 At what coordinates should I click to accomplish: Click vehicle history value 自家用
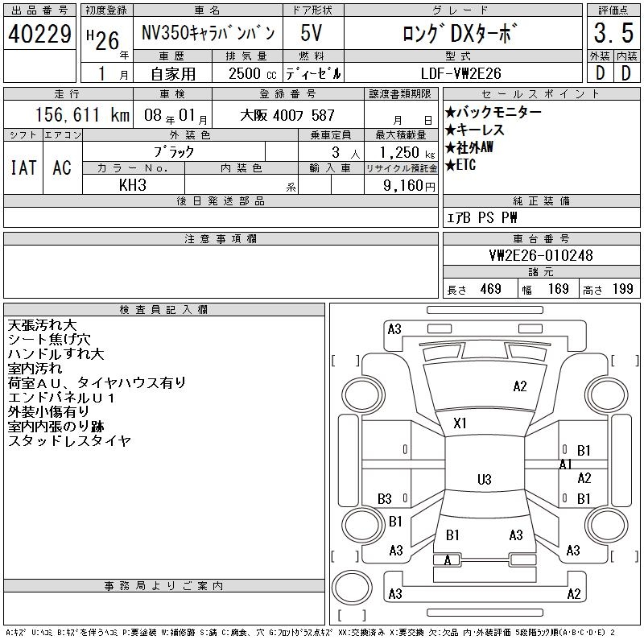pos(173,74)
